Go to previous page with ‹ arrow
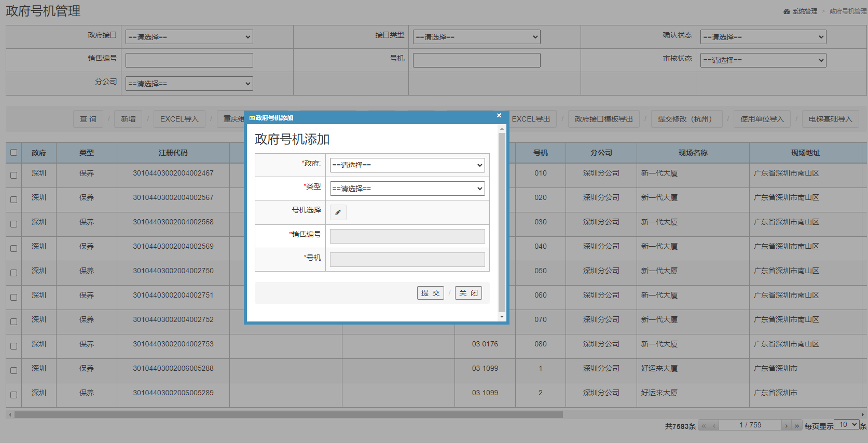 714,425
